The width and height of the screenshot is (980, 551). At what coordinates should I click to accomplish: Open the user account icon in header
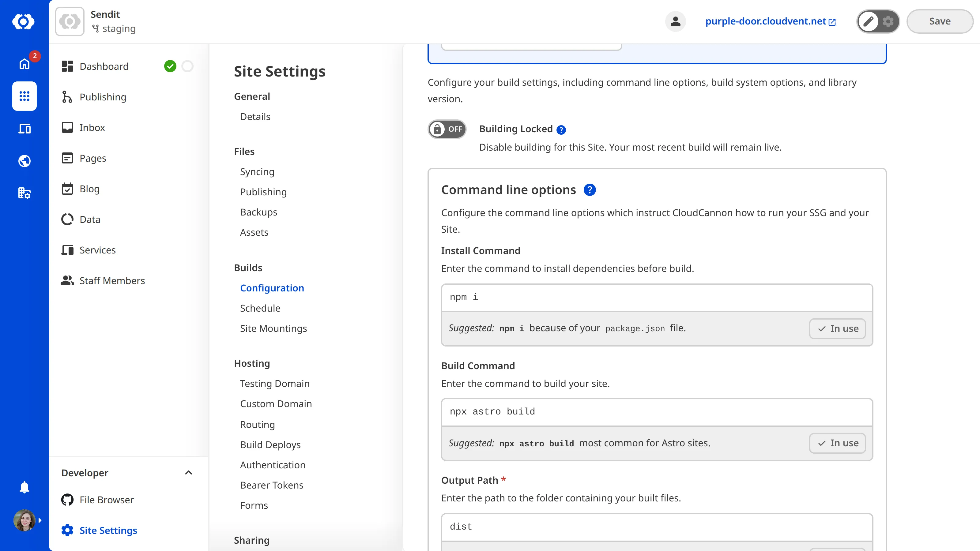coord(675,21)
